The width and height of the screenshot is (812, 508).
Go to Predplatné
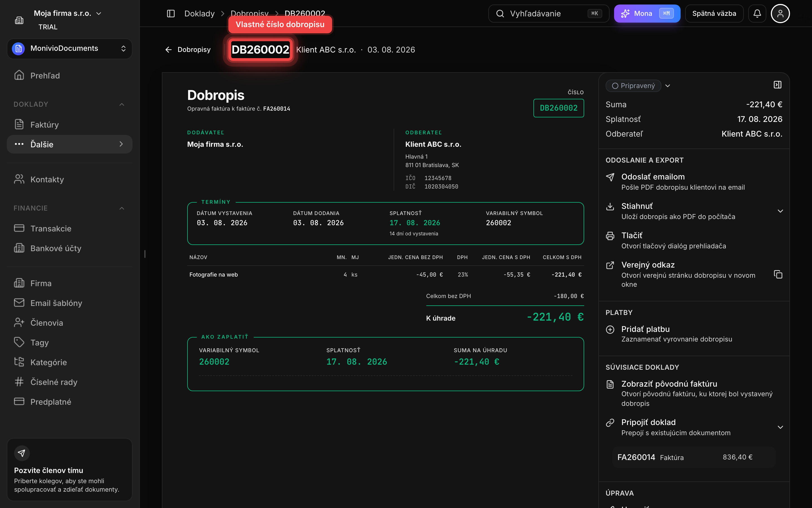click(69, 402)
